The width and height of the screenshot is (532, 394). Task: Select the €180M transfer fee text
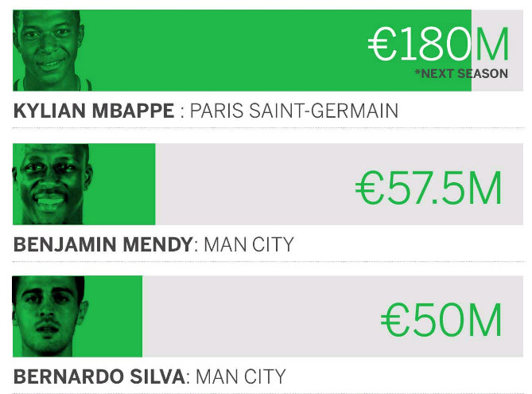(438, 44)
